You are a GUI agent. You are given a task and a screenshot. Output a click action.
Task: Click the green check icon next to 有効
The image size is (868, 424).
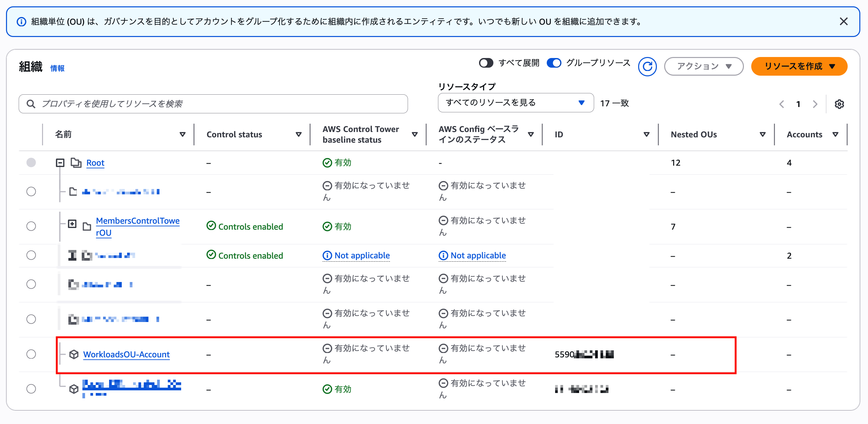pos(327,162)
